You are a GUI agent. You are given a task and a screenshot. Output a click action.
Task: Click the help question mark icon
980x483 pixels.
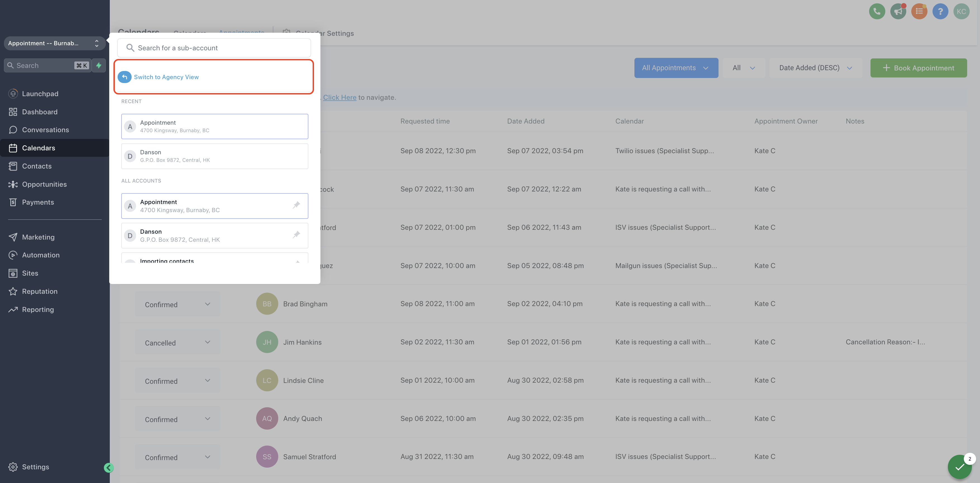point(940,11)
